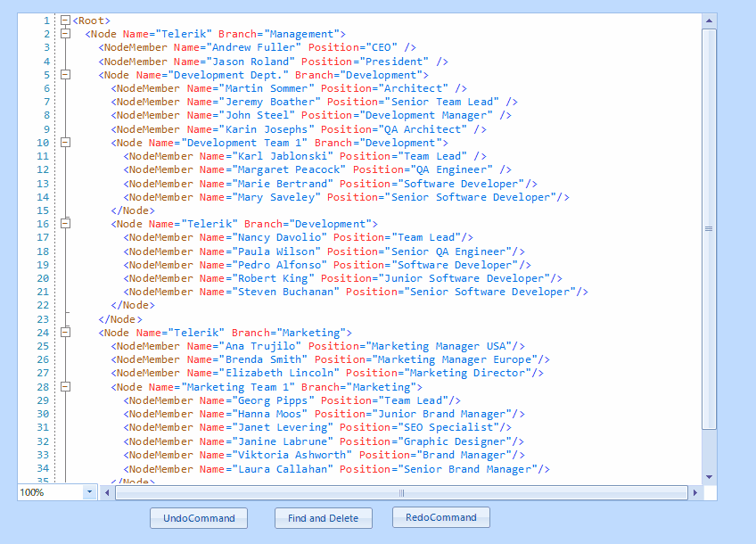Image resolution: width=756 pixels, height=544 pixels.
Task: Click "Jeremy Boather" on line 7
Action: coord(269,102)
